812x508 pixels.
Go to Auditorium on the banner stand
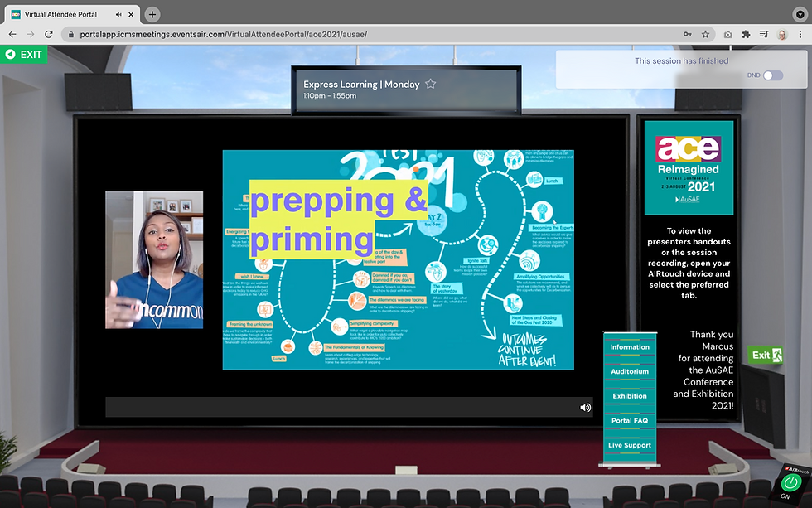[x=630, y=371]
